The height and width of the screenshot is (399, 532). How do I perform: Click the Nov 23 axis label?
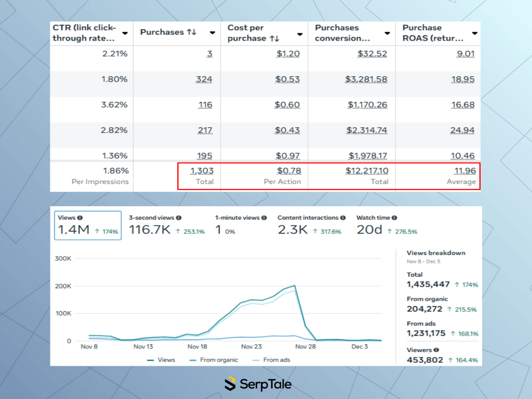coord(251,347)
